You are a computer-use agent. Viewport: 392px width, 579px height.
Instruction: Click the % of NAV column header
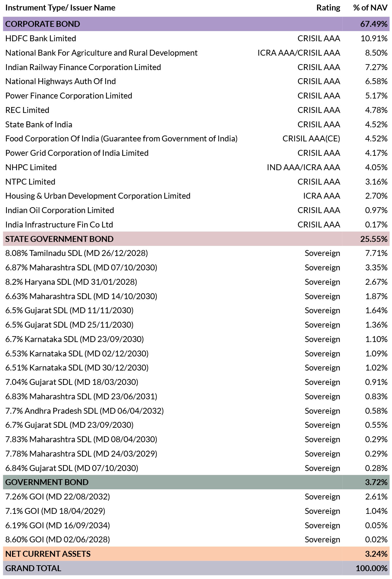click(370, 8)
